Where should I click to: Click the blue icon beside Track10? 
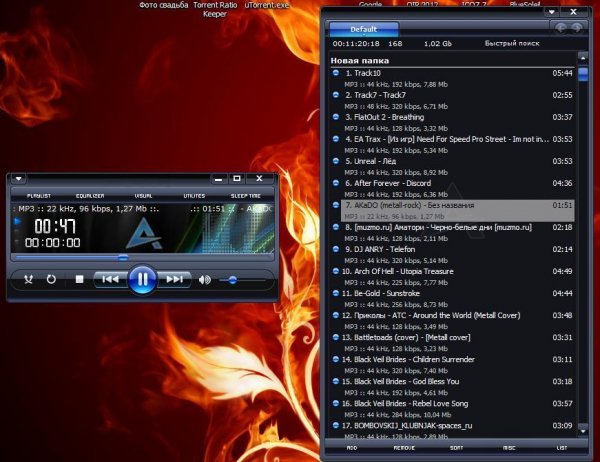[336, 73]
